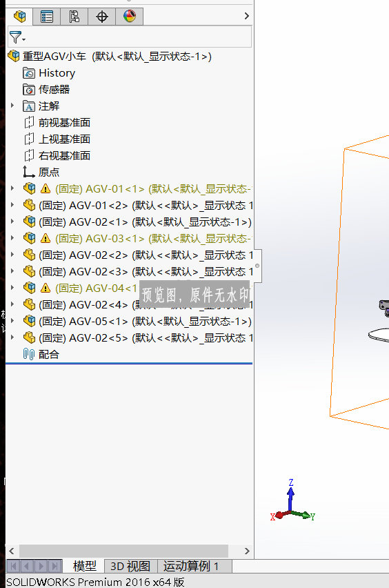Viewport: 389px width, 588px height.
Task: Click the panel collapse handle on tree edge
Action: (258, 266)
